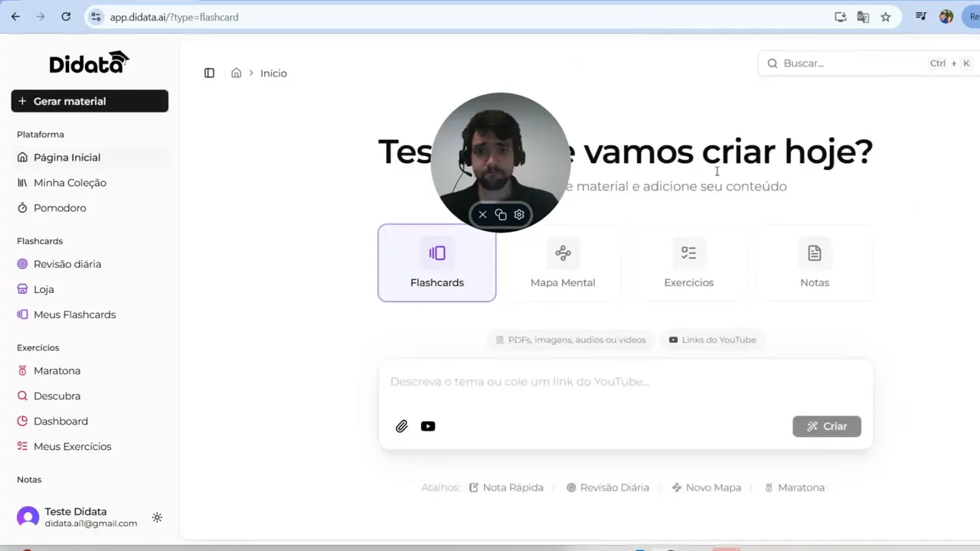Close the webcam overlay with the X
This screenshot has width=980, height=551.
point(482,214)
